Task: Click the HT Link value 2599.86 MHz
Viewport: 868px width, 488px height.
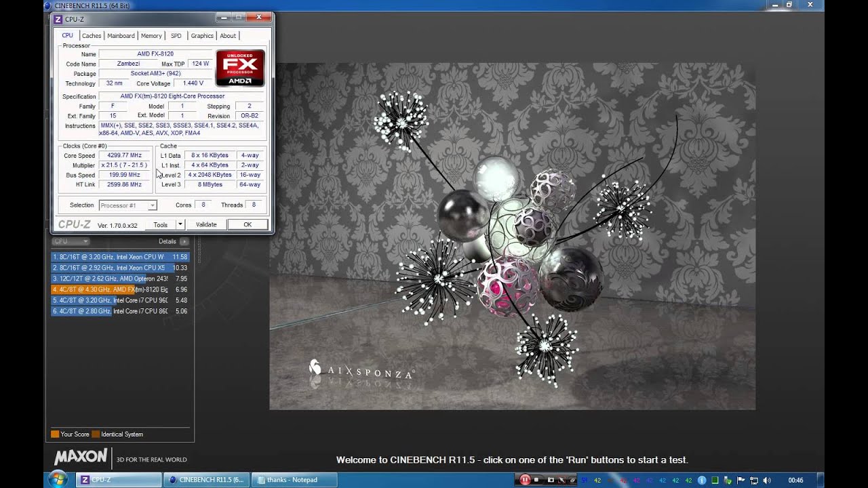Action: tap(124, 184)
